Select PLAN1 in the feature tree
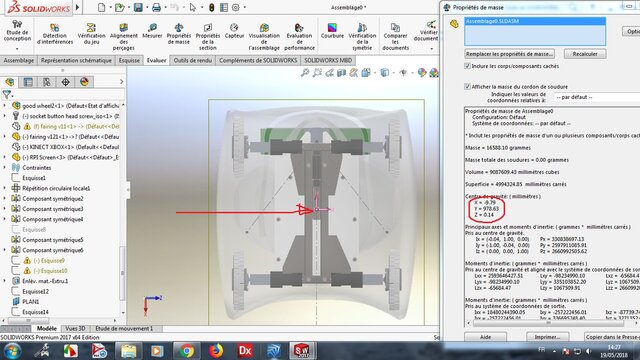This screenshot has width=640, height=360. click(x=31, y=302)
